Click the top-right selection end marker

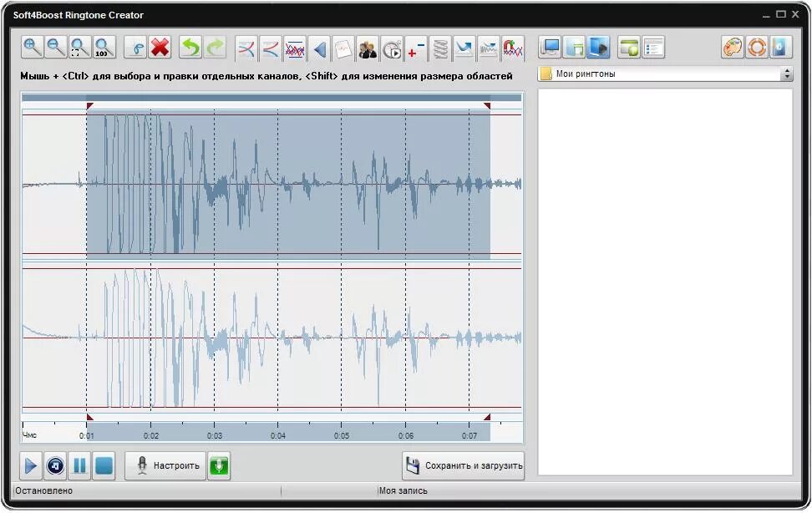[x=487, y=106]
